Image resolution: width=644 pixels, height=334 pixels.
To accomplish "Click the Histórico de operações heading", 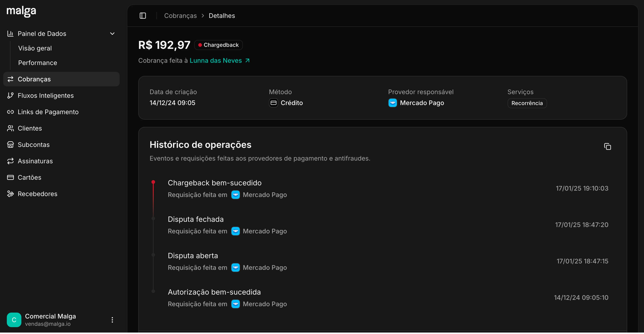I will click(x=200, y=145).
